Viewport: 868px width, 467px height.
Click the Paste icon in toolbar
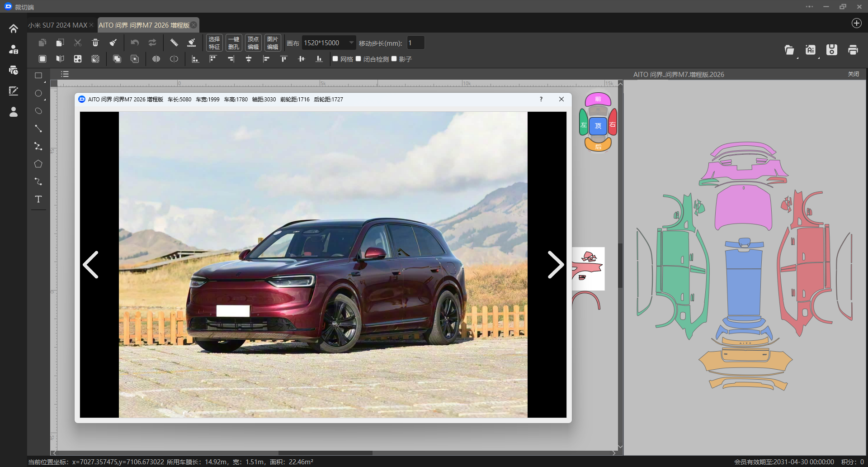coord(60,43)
